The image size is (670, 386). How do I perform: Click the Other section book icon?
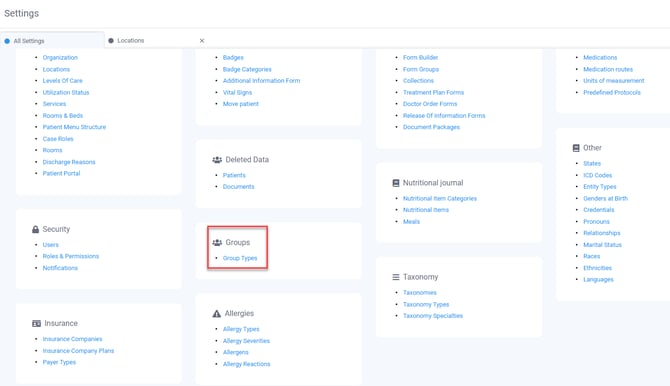click(x=576, y=148)
